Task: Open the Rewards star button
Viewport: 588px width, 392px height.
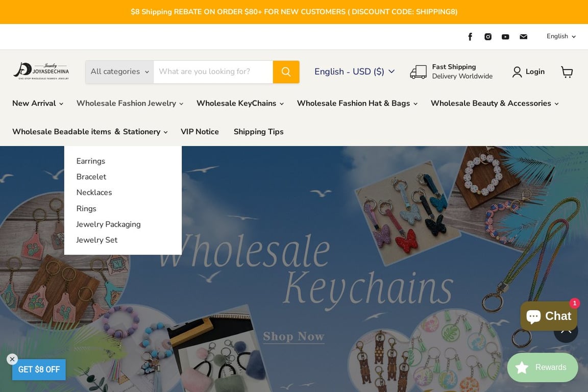Action: point(542,367)
